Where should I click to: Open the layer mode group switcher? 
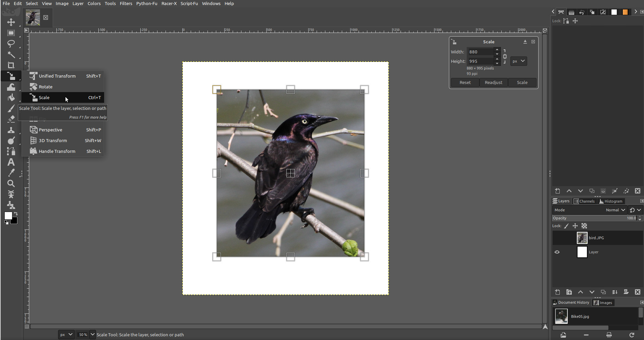pos(635,210)
